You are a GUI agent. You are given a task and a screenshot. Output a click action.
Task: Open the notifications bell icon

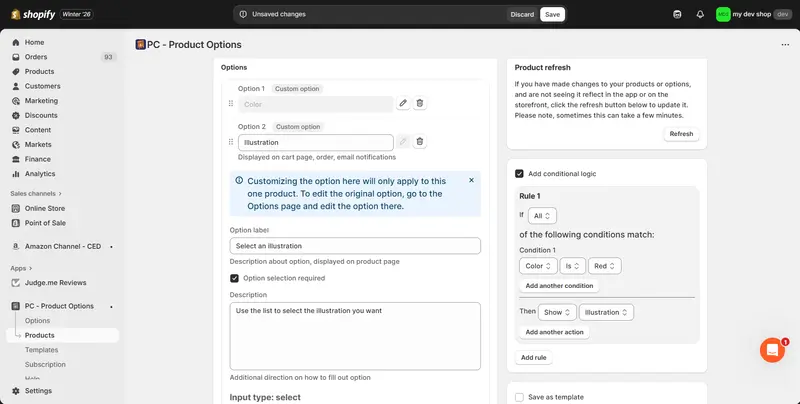click(699, 14)
